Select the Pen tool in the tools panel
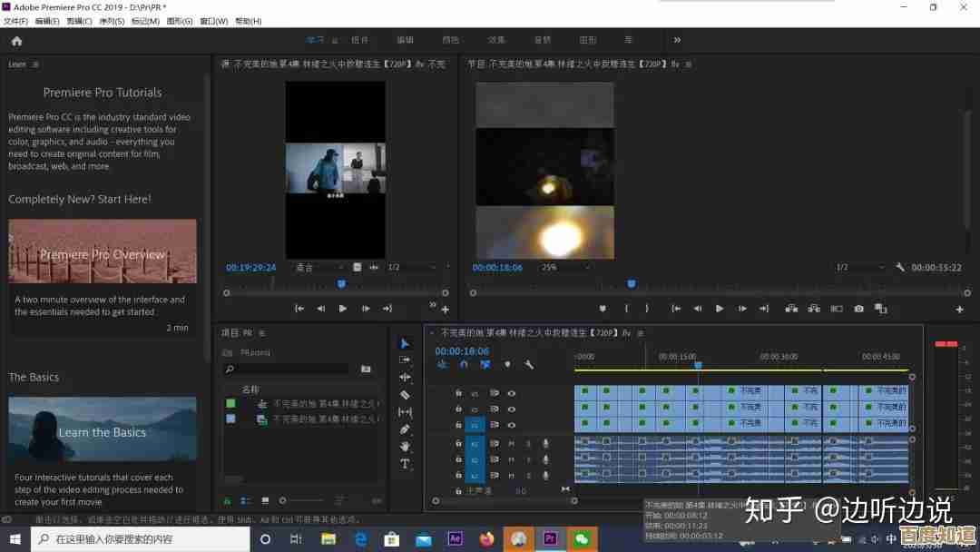Image resolution: width=980 pixels, height=552 pixels. coord(406,429)
